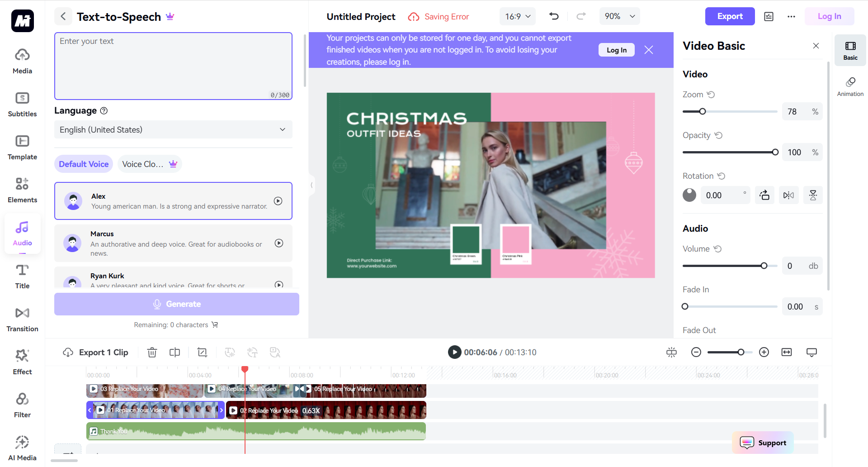Click the horizontal flip icon under Rotation
The height and width of the screenshot is (467, 868).
pos(788,195)
